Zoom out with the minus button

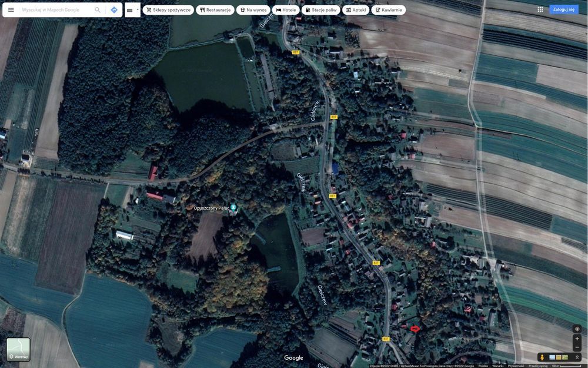pyautogui.click(x=577, y=347)
